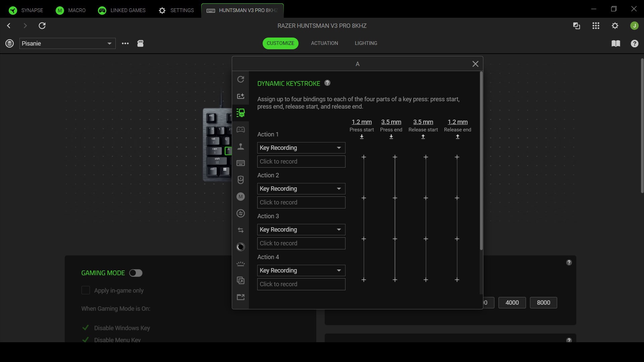The width and height of the screenshot is (644, 362).
Task: Click the Synapse settings gear icon
Action: point(615,25)
